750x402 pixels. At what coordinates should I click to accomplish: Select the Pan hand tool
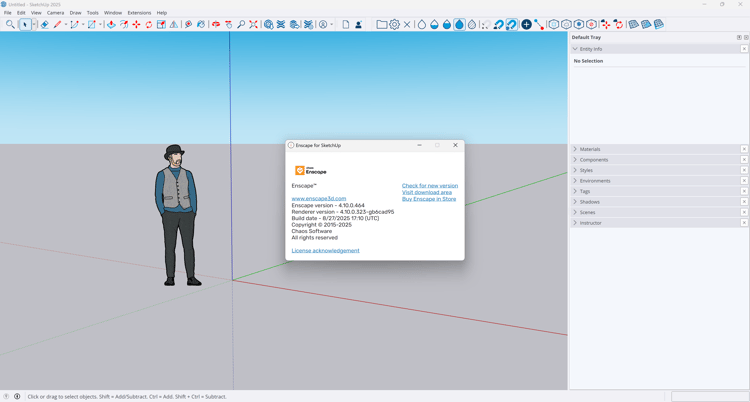click(x=229, y=24)
